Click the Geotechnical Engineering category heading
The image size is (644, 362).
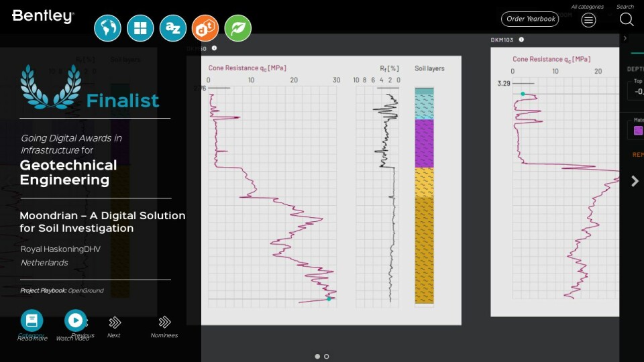point(68,172)
